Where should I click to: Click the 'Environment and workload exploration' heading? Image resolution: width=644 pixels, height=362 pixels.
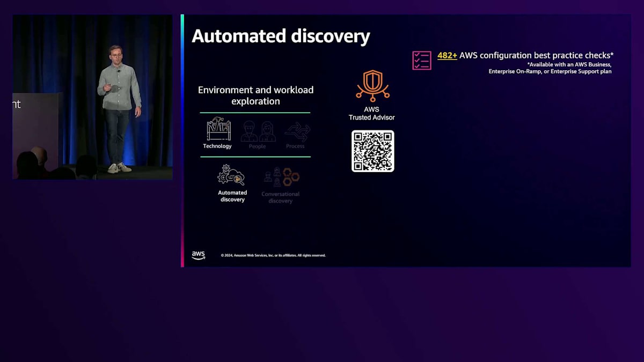click(x=255, y=95)
